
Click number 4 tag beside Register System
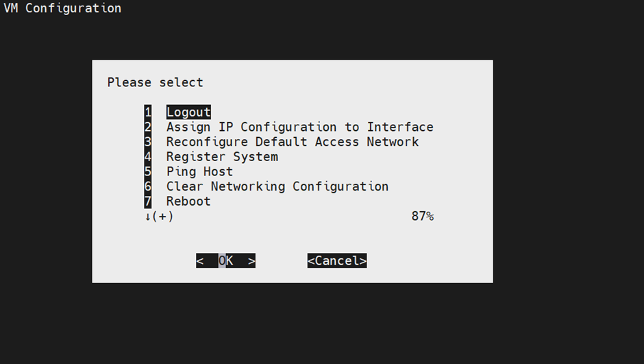pos(147,157)
